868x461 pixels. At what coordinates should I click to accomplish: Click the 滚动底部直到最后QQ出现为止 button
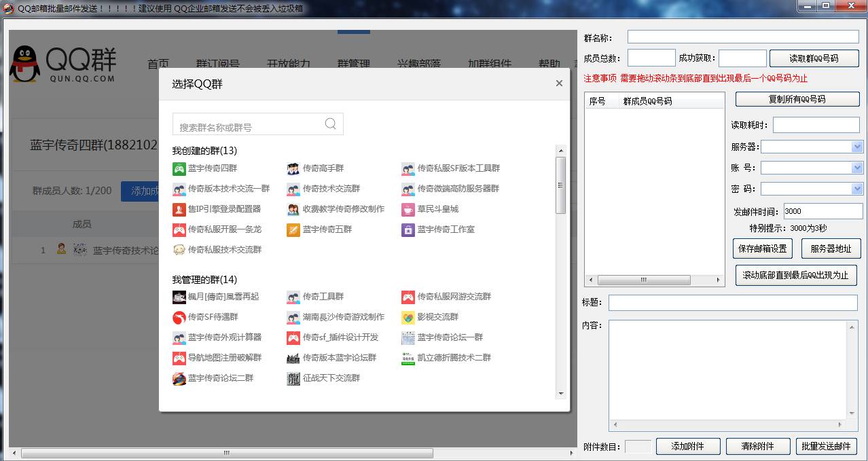point(796,275)
